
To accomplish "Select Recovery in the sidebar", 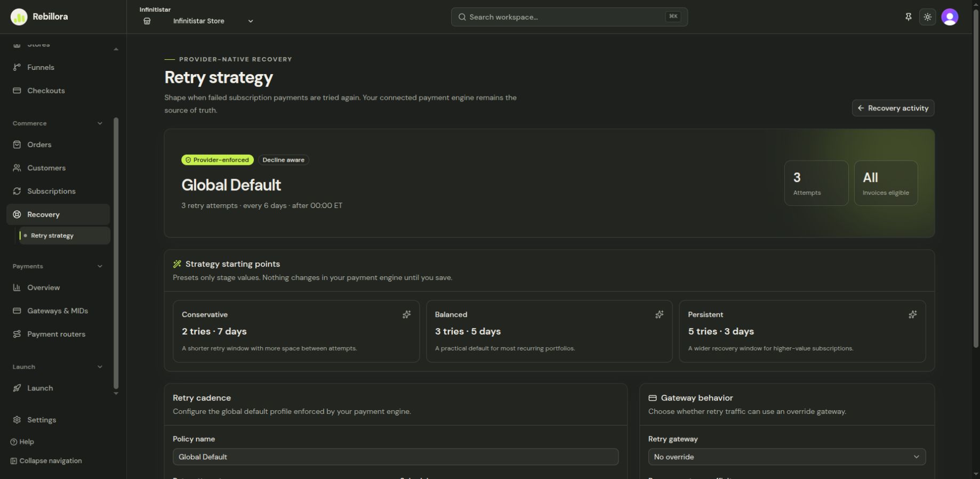I will click(x=58, y=214).
